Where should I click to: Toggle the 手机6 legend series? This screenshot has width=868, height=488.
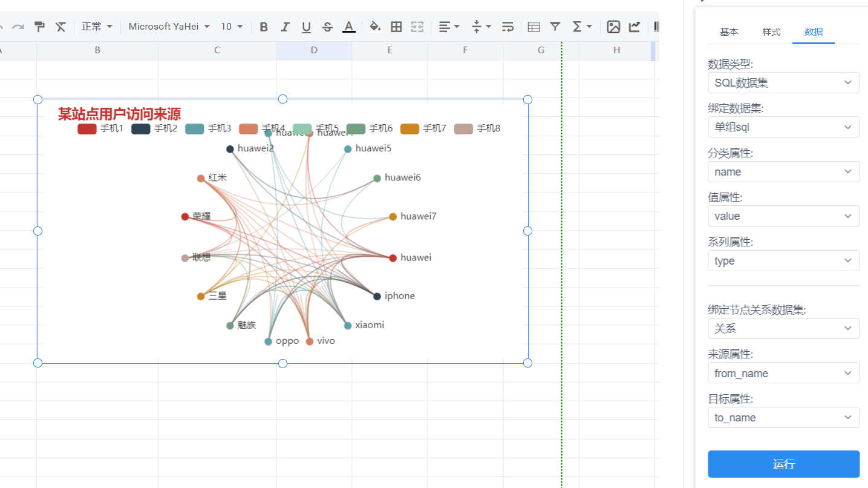[370, 128]
